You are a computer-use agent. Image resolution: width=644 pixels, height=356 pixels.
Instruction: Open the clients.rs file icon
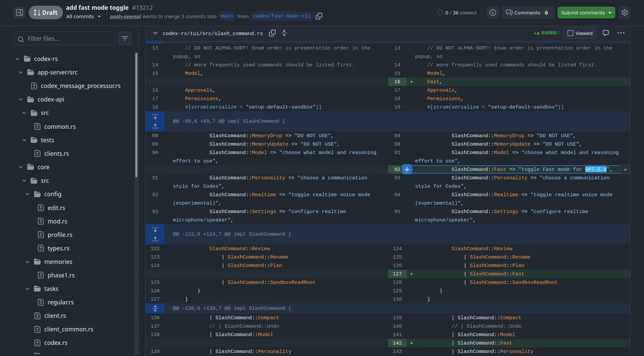[37, 153]
